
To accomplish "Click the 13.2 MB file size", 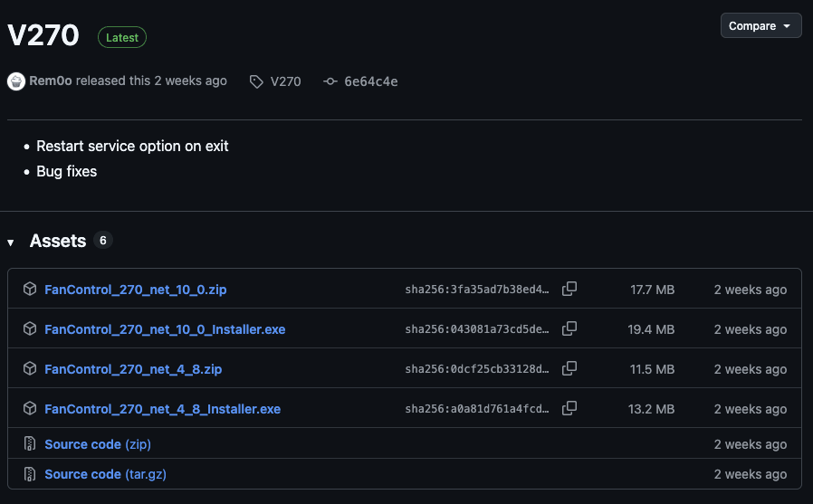I will coord(651,410).
